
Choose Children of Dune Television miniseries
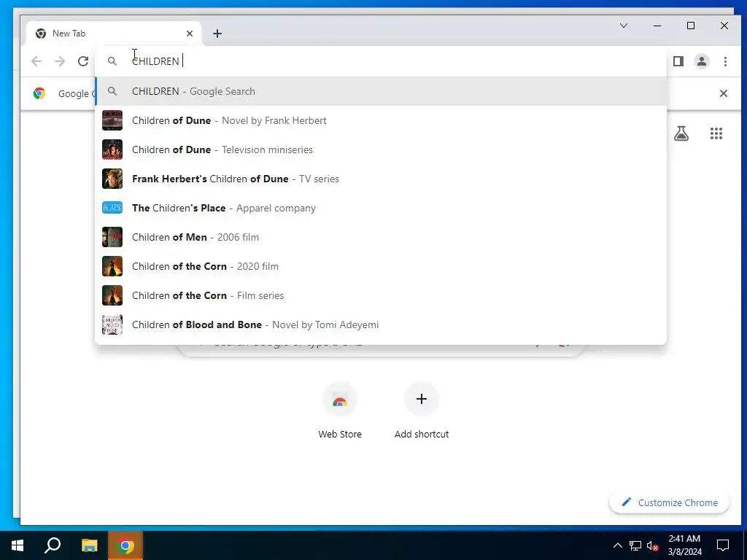pyautogui.click(x=381, y=149)
